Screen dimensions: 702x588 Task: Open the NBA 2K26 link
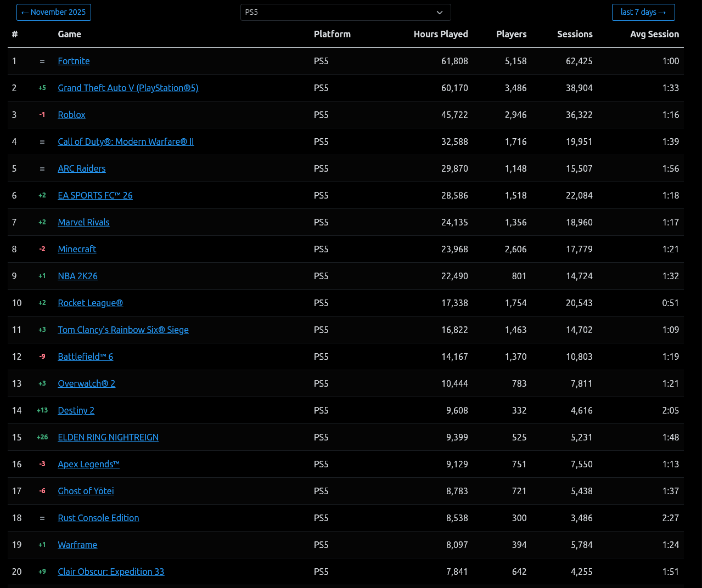point(77,276)
